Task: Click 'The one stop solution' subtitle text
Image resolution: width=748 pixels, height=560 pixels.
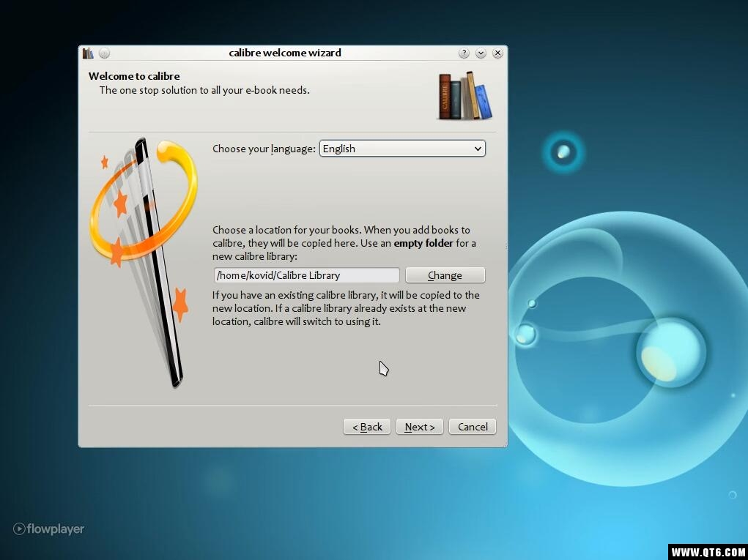Action: pos(204,90)
